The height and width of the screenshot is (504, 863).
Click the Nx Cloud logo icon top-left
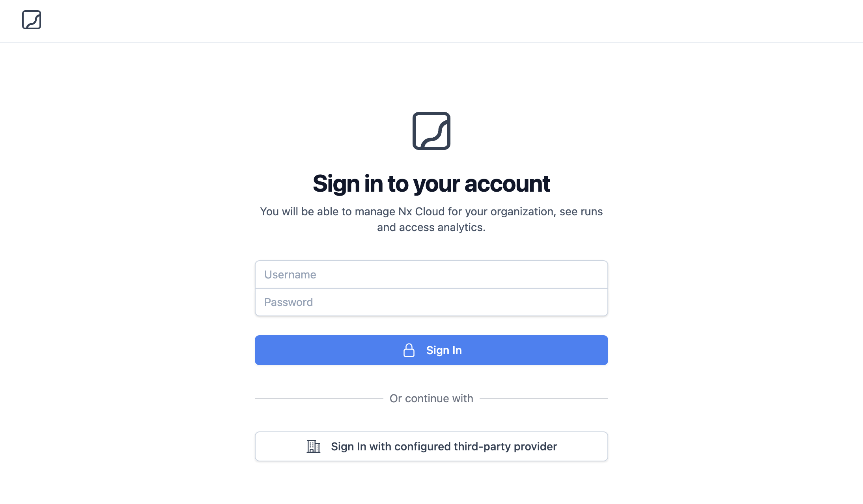(32, 20)
